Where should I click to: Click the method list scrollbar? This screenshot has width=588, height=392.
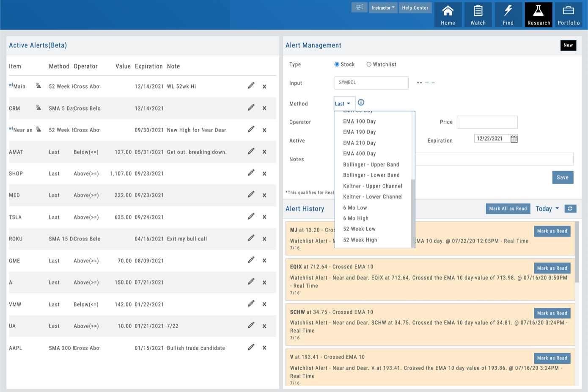click(x=413, y=213)
